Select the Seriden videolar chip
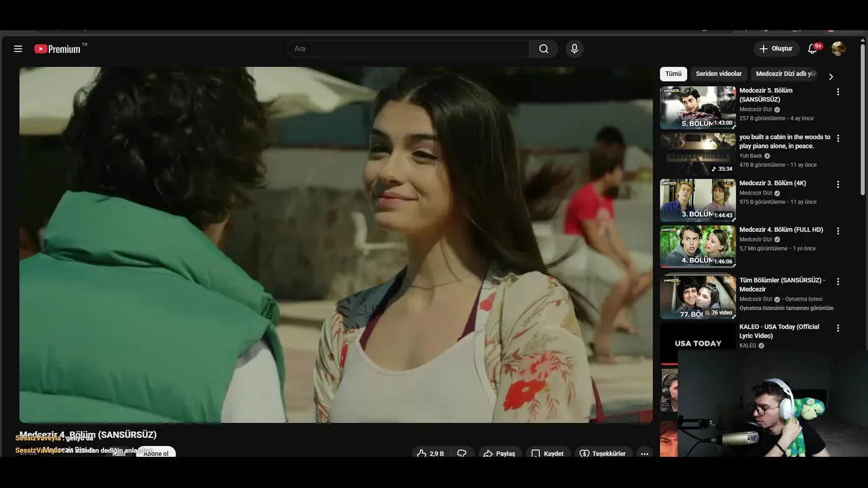Viewport: 868px width, 488px height. [x=719, y=74]
